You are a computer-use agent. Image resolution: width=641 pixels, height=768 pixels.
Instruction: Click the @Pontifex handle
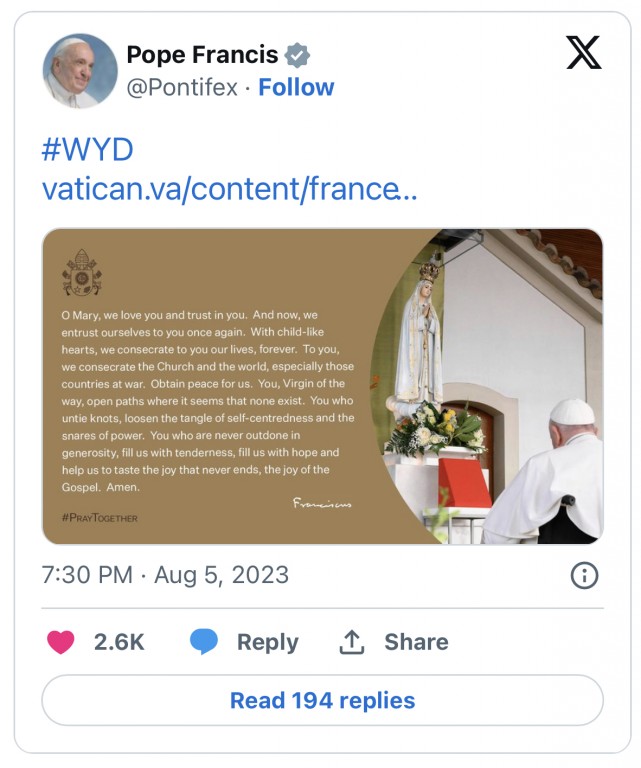pyautogui.click(x=182, y=87)
